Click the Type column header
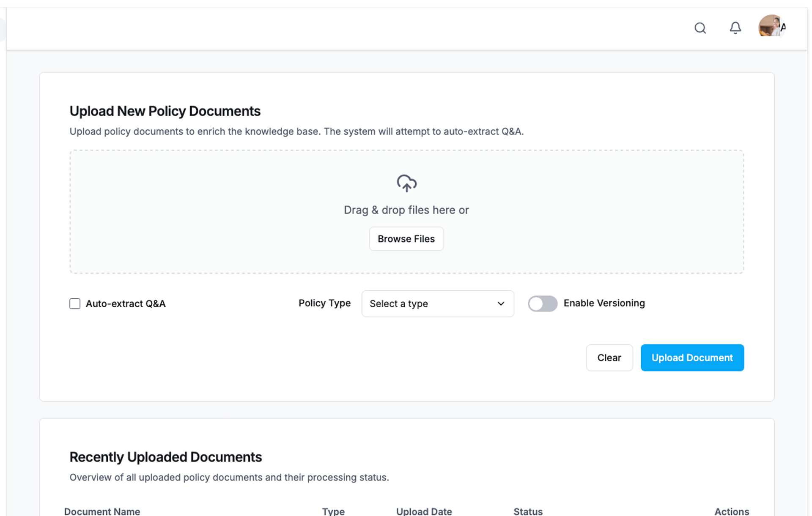 coord(333,511)
